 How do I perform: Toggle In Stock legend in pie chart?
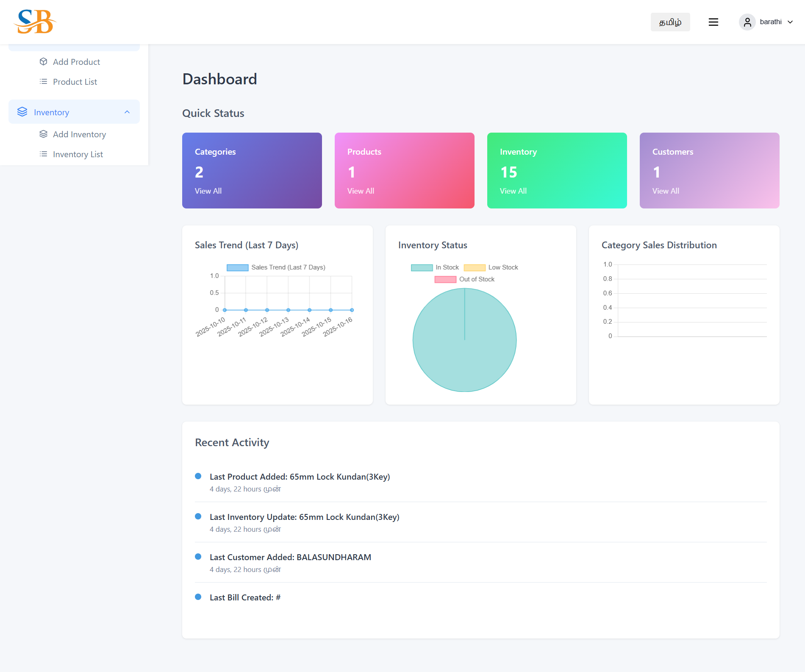point(435,267)
